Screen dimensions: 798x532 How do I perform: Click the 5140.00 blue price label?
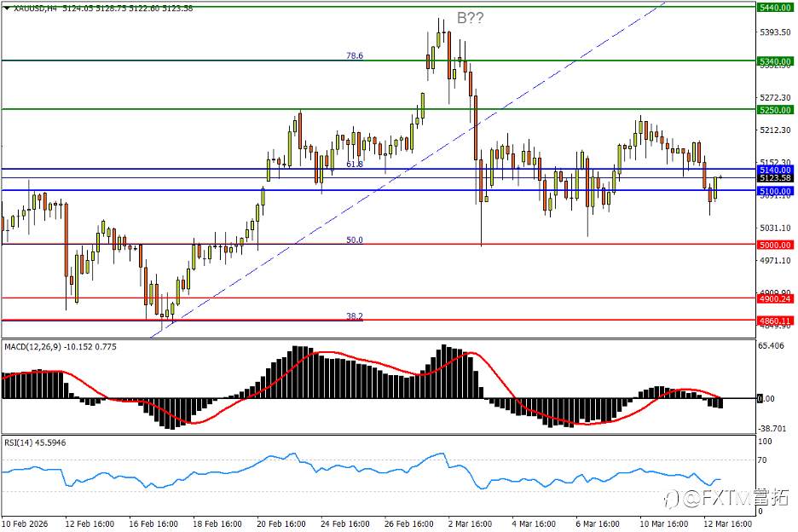pos(775,170)
